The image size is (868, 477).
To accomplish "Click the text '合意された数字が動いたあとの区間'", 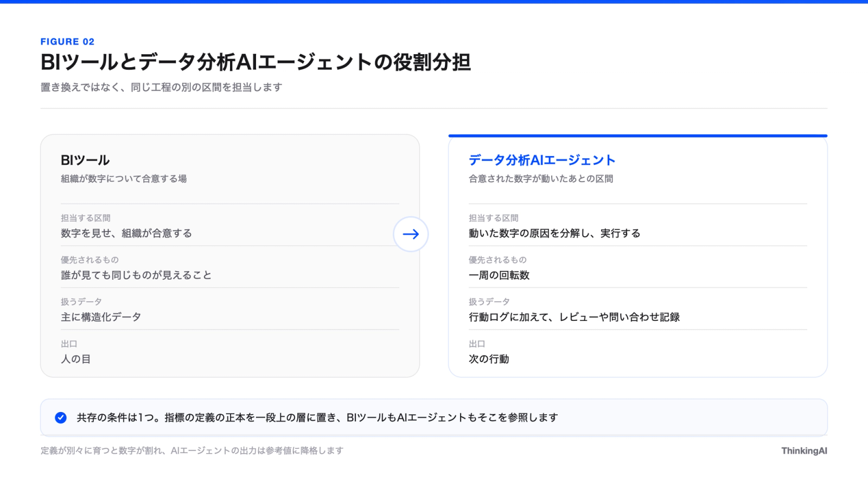I will 541,179.
